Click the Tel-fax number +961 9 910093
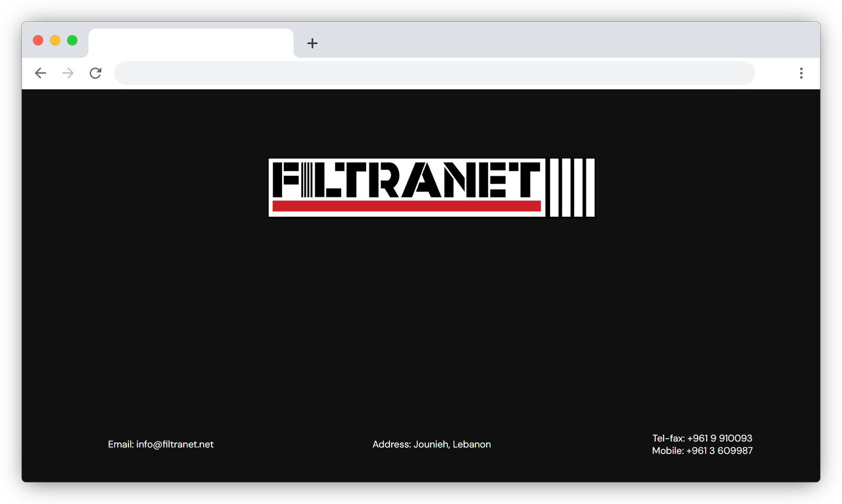The image size is (842, 504). 719,438
